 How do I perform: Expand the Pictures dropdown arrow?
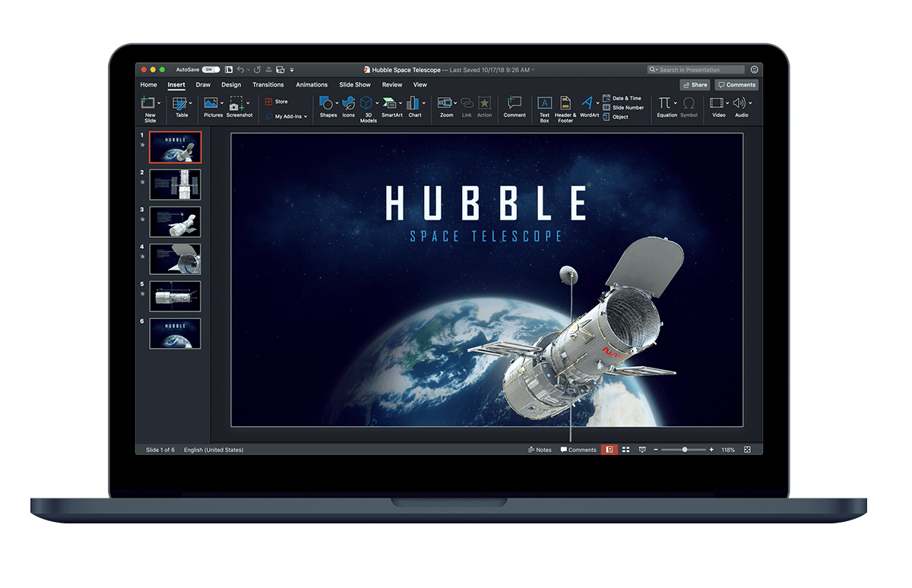pyautogui.click(x=222, y=103)
